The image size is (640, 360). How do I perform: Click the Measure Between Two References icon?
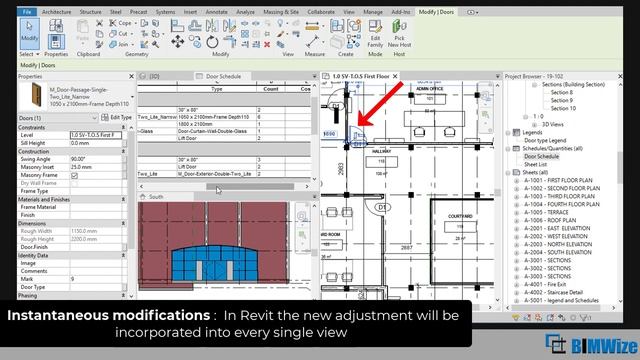[x=312, y=42]
